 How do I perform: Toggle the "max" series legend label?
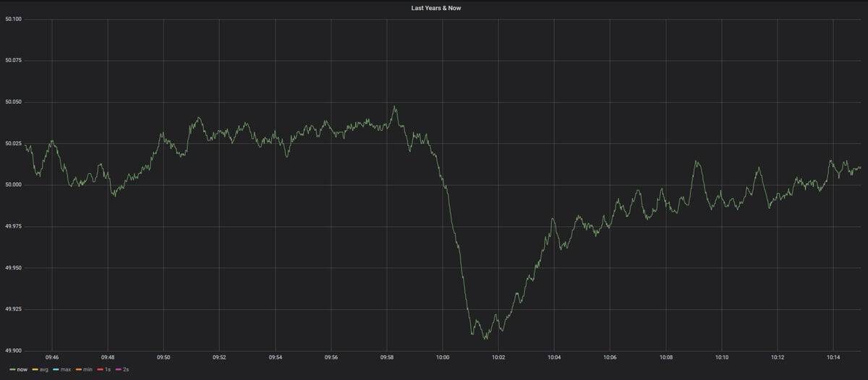(x=66, y=369)
